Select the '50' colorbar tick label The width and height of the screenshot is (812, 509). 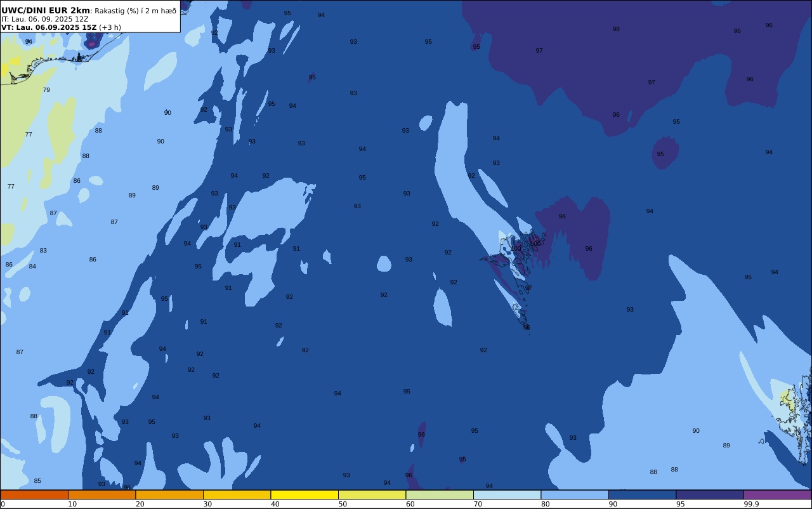click(x=343, y=504)
